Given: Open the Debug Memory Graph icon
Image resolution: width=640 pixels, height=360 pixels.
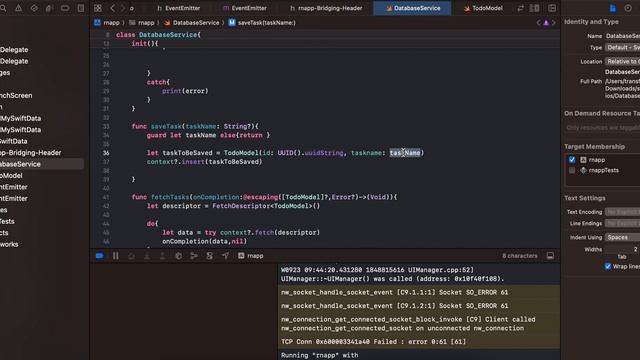Looking at the screenshot, I should [x=194, y=256].
